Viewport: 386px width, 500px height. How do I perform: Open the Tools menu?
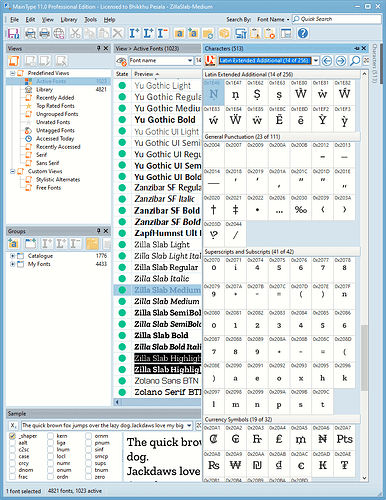[x=90, y=20]
